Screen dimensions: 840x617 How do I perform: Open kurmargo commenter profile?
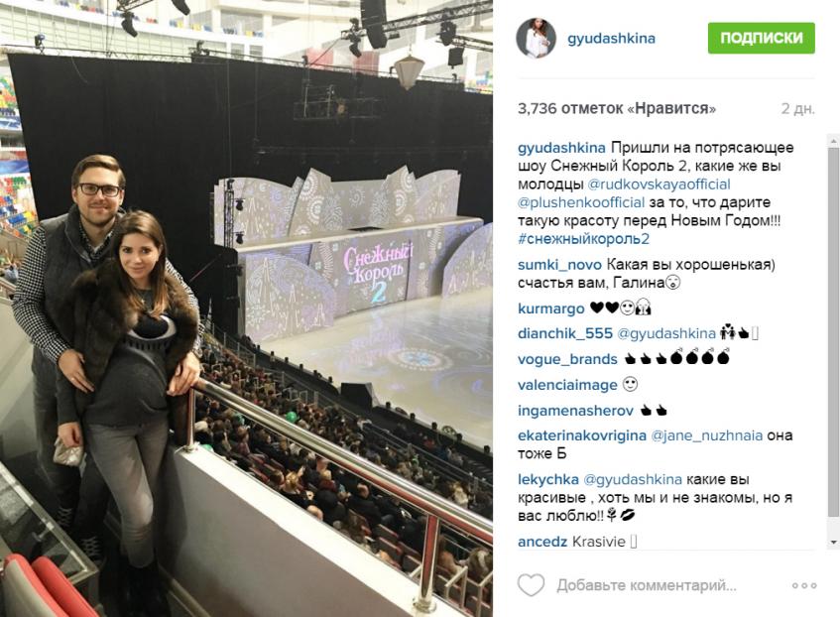click(551, 308)
